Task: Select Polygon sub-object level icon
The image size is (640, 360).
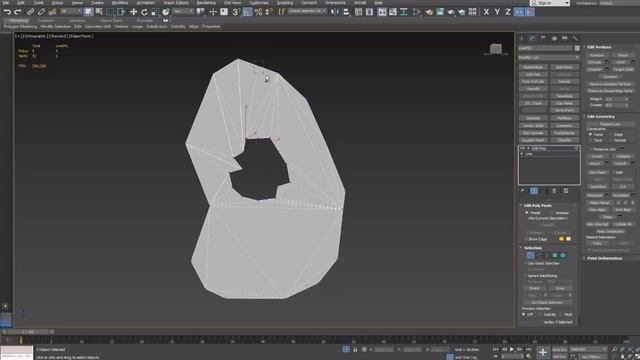Action: tap(555, 255)
